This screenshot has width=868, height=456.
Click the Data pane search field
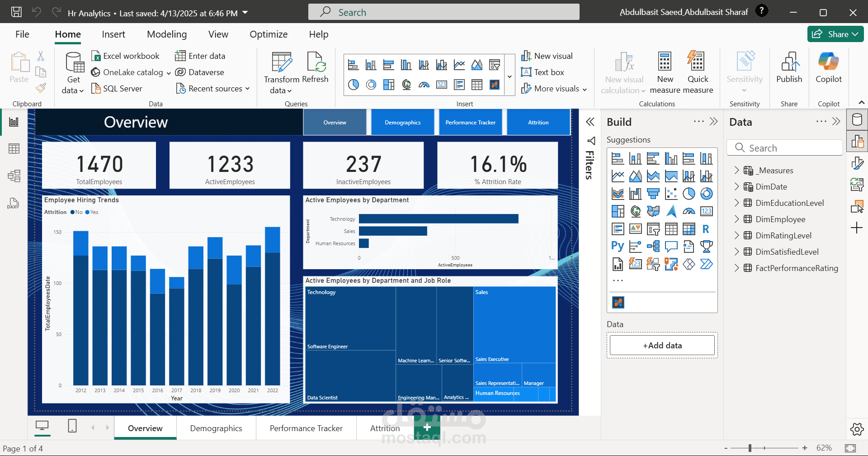(785, 148)
